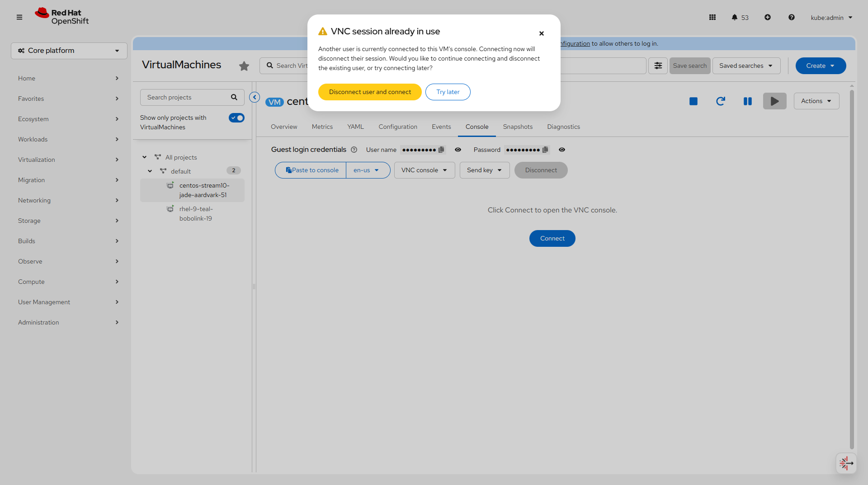Screen dimensions: 868x485
Task: Select centos-stream10-jade-aardvark-51 VM
Action: [x=193, y=190]
